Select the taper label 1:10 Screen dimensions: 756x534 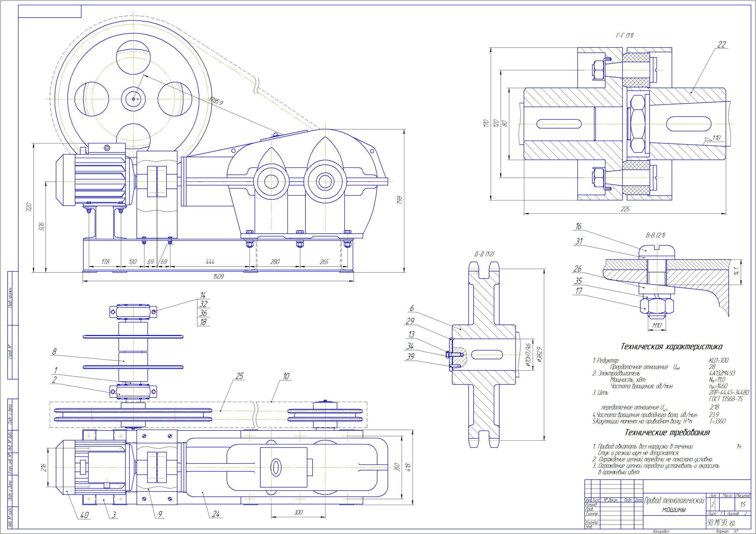(x=716, y=138)
